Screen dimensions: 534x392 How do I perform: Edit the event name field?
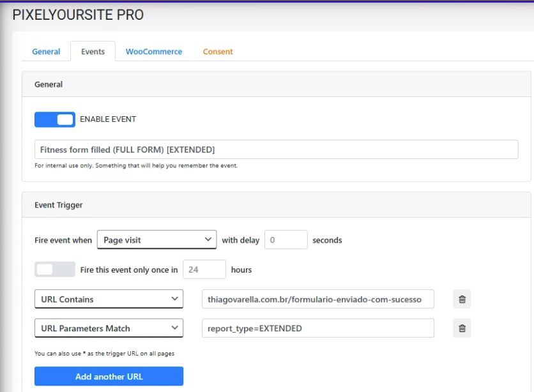276,149
